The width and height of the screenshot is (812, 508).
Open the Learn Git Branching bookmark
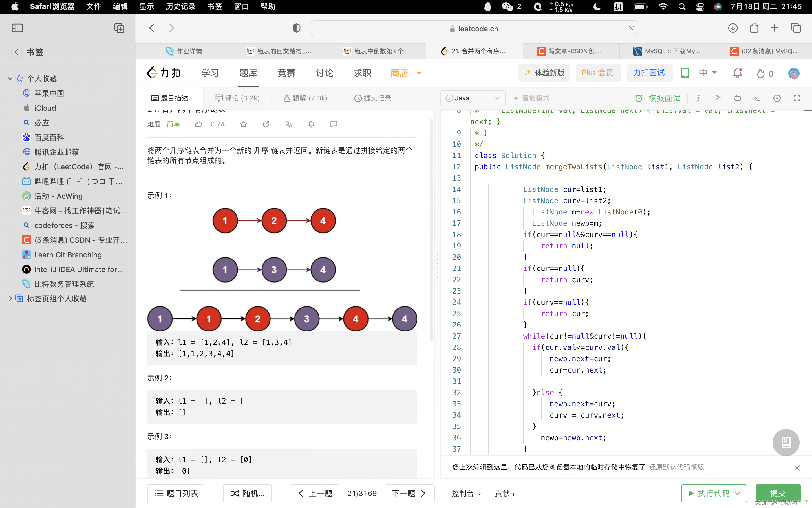[68, 255]
